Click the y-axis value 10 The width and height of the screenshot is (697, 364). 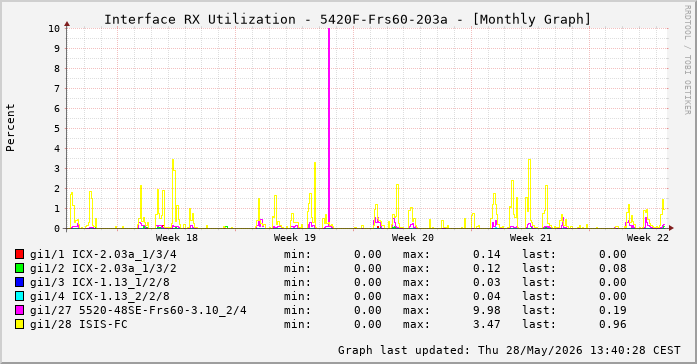pyautogui.click(x=54, y=28)
